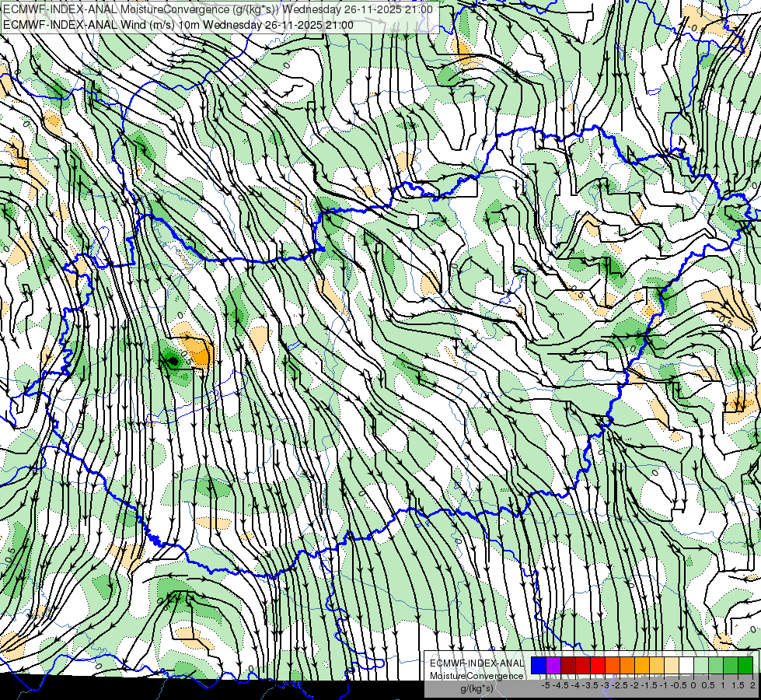Choose the swatch between -3.5 and -3
This screenshot has height=700, width=761.
598,666
